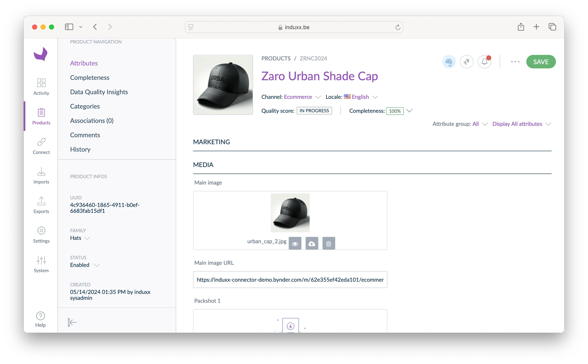Switch to the History tab
The image size is (588, 364).
[x=80, y=149]
